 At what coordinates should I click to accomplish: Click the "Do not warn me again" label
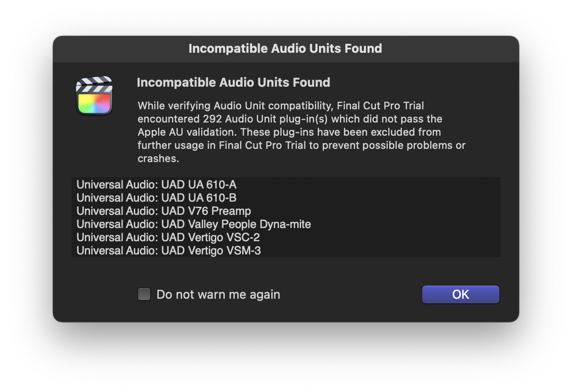218,294
